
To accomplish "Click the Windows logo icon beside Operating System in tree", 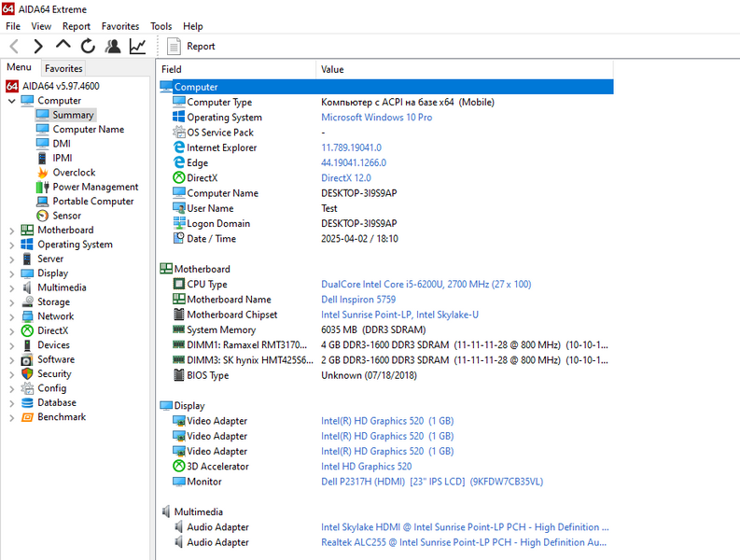I will click(27, 245).
